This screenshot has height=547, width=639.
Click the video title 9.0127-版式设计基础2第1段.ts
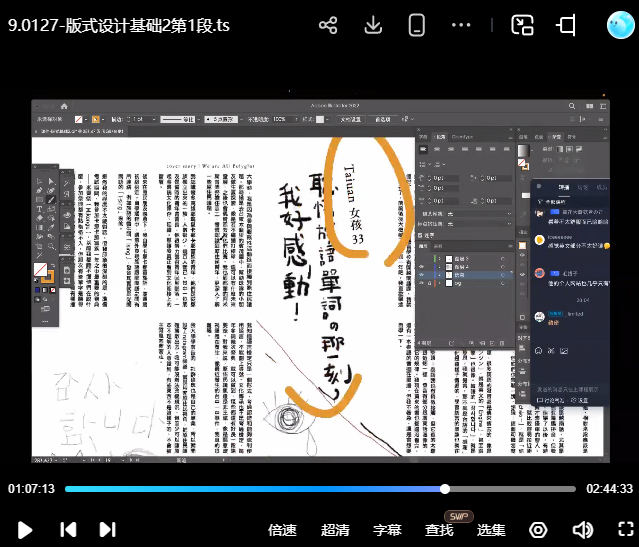(119, 26)
